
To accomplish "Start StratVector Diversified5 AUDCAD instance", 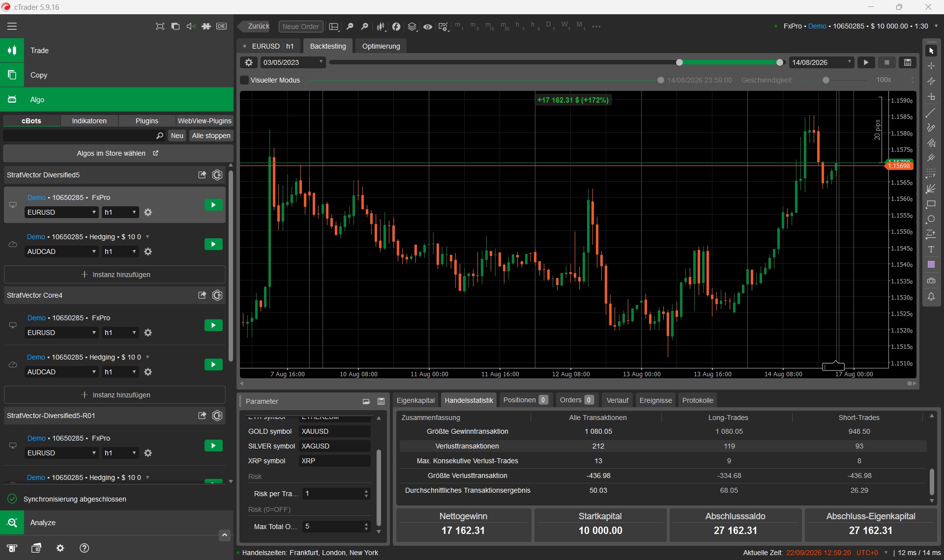I will click(213, 244).
